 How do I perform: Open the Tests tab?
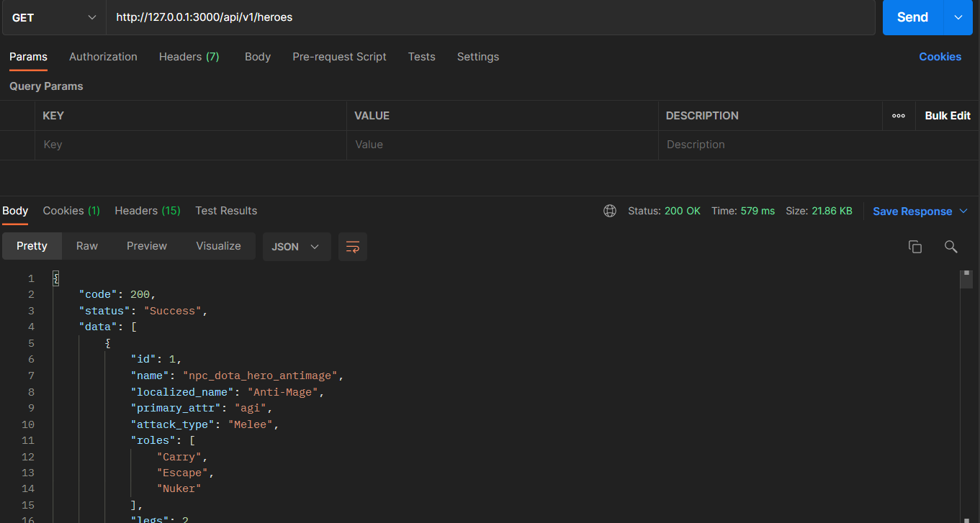[421, 57]
